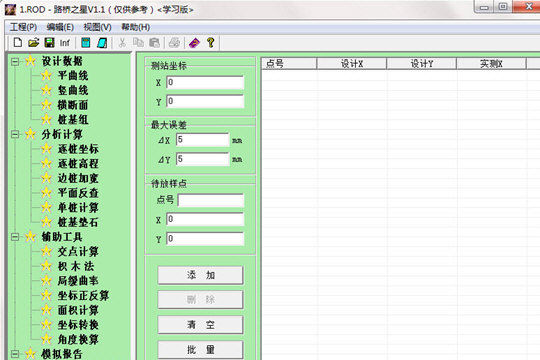540x360 pixels.
Task: Click the star icon beside 分析计算
Action: (30, 134)
